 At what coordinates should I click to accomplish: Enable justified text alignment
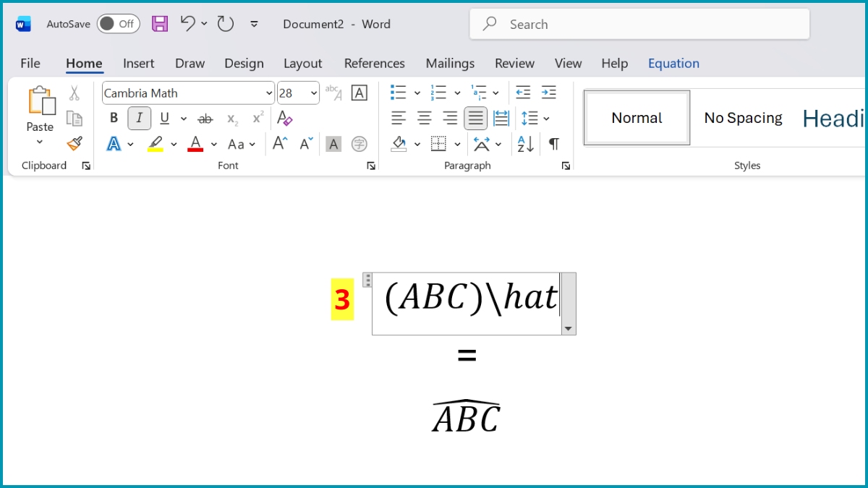(475, 118)
